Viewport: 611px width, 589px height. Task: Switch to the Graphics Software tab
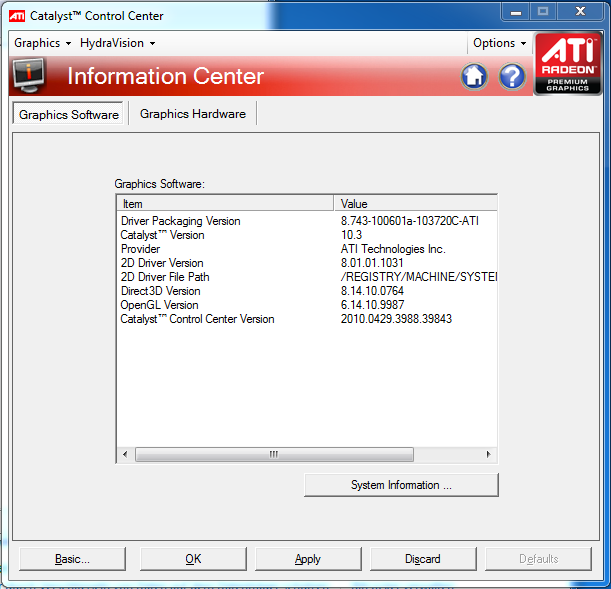pos(69,115)
